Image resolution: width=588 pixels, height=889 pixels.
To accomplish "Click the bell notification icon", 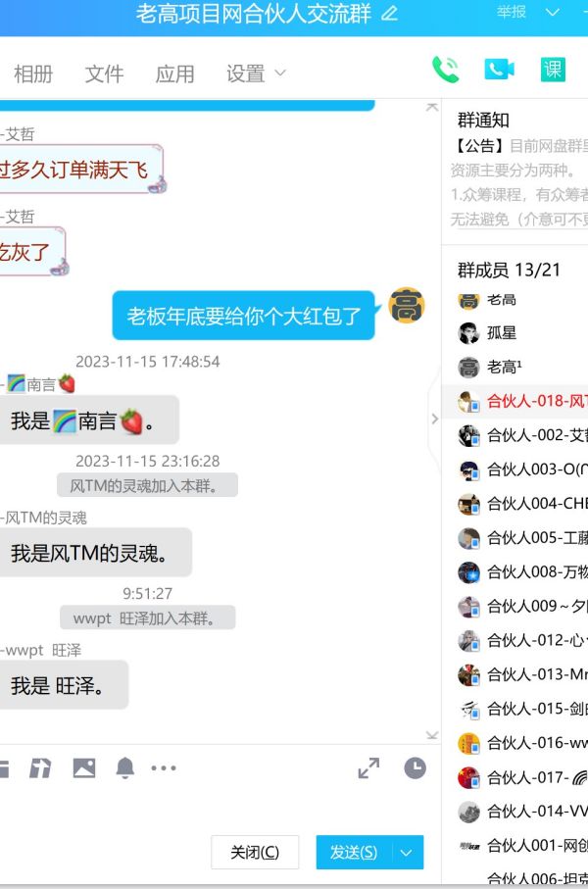I will click(124, 768).
